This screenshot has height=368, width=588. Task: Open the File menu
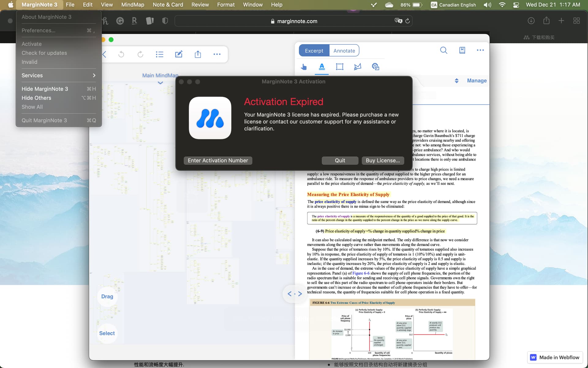70,5
